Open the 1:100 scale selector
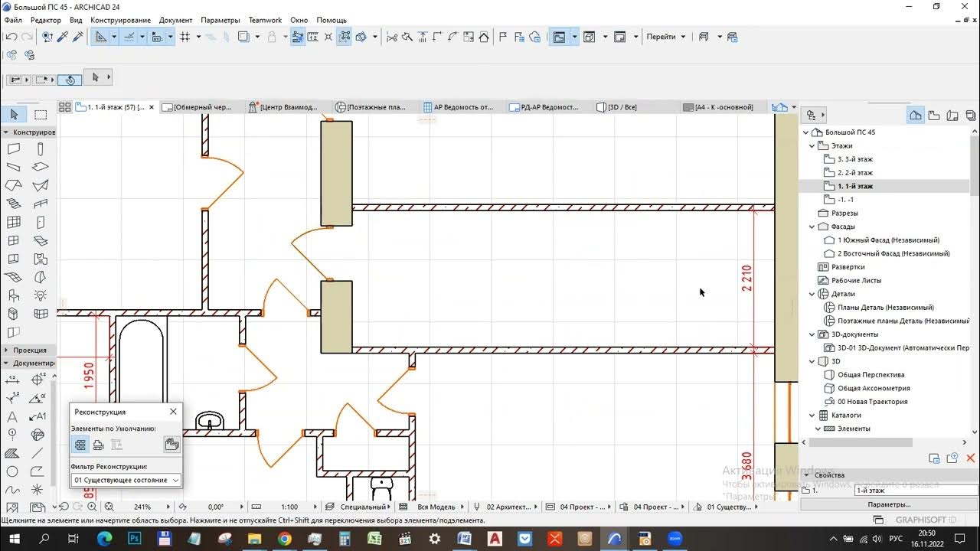Screen dimensions: 980x551 (x=289, y=507)
